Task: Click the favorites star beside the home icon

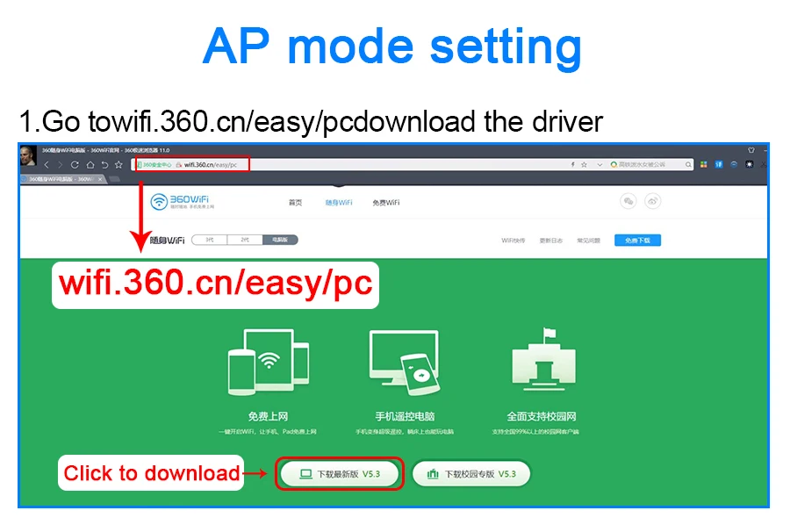Action: click(x=118, y=165)
